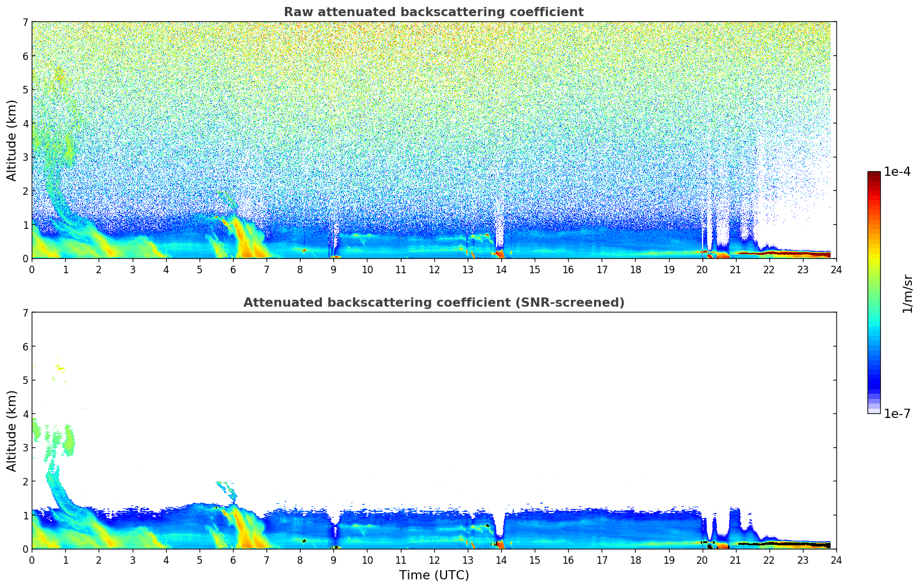
Task: Click the red plume near 14 UTC in the bottom plot
Action: pos(500,544)
